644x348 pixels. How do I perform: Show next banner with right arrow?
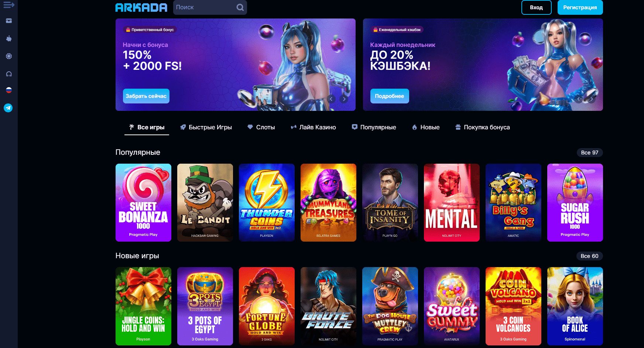coord(344,99)
